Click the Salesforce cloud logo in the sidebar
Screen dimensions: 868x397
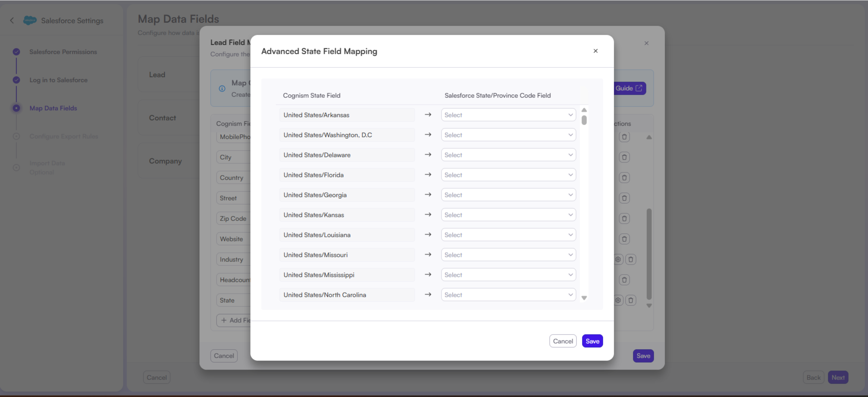pos(30,20)
